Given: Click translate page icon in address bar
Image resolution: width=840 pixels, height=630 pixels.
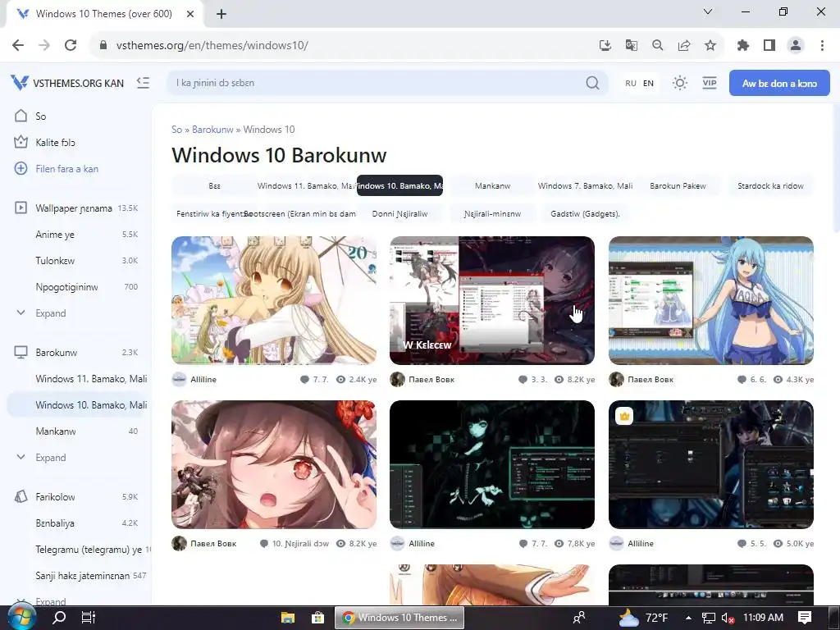Looking at the screenshot, I should click(x=632, y=45).
